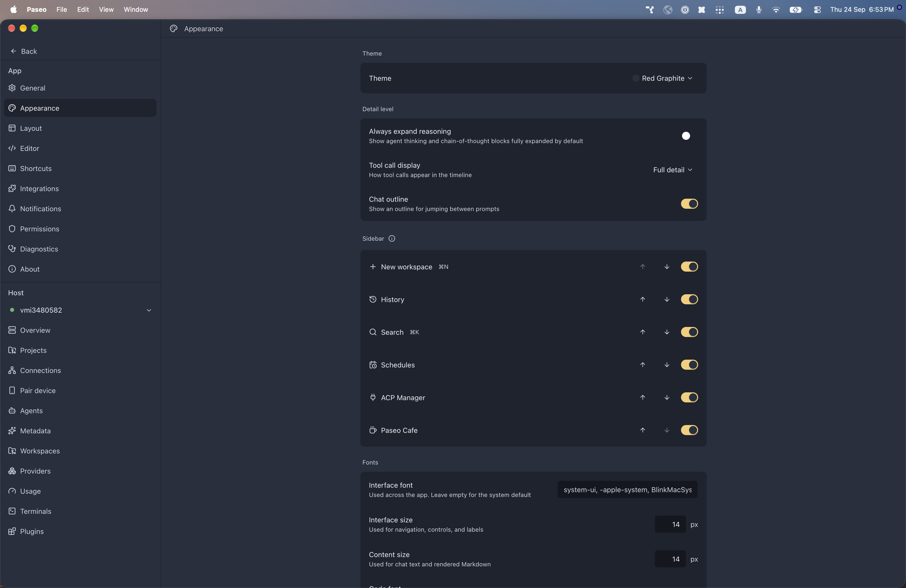
Task: Move Schedules up with its arrow
Action: coord(643,365)
